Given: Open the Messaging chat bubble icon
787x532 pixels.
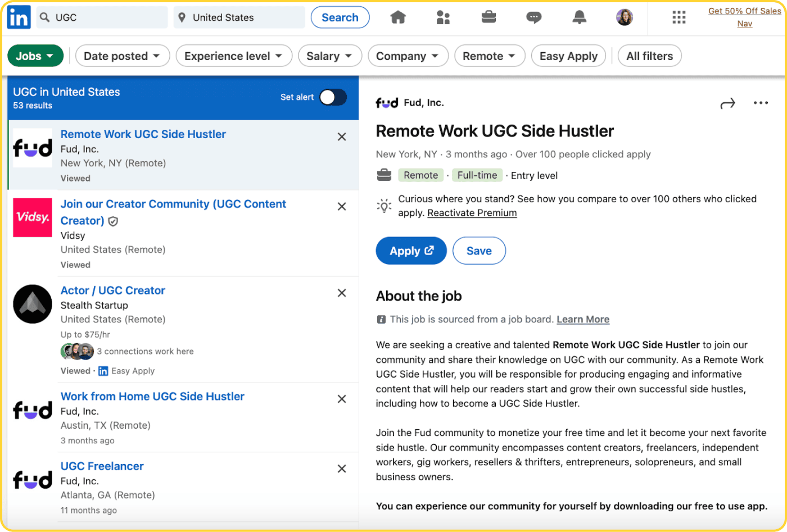Looking at the screenshot, I should click(x=533, y=17).
